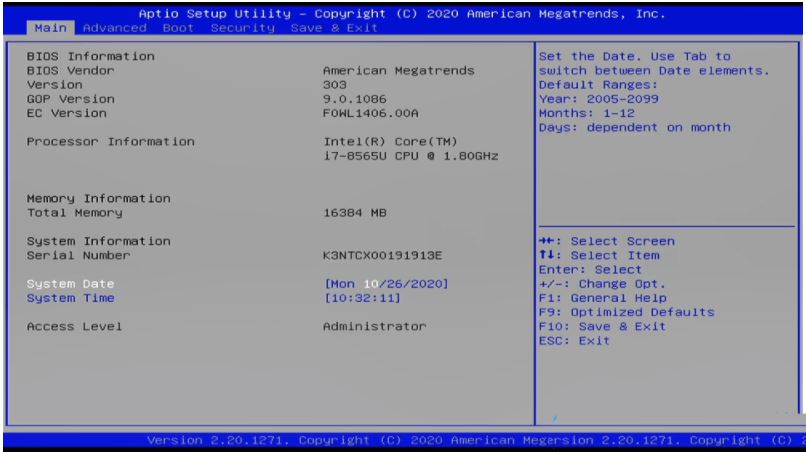Click the i7-8565U CPU @ 1.80GHz line
806x454 pixels.
pyautogui.click(x=411, y=156)
